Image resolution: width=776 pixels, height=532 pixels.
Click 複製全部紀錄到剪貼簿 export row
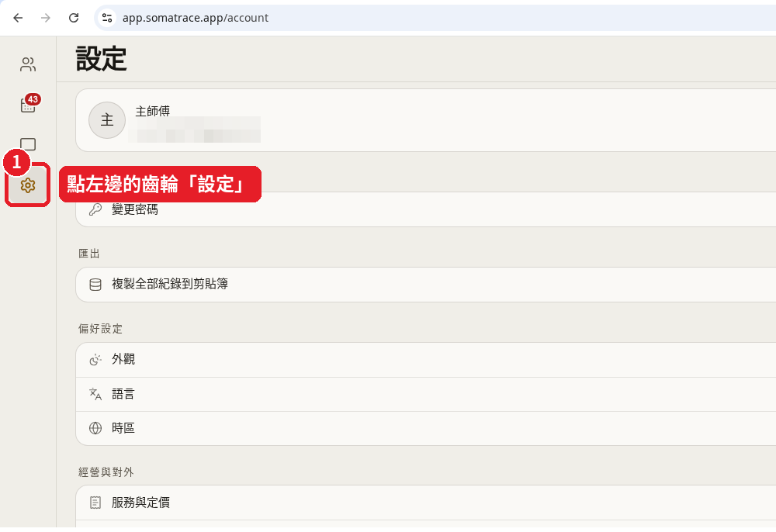point(425,285)
